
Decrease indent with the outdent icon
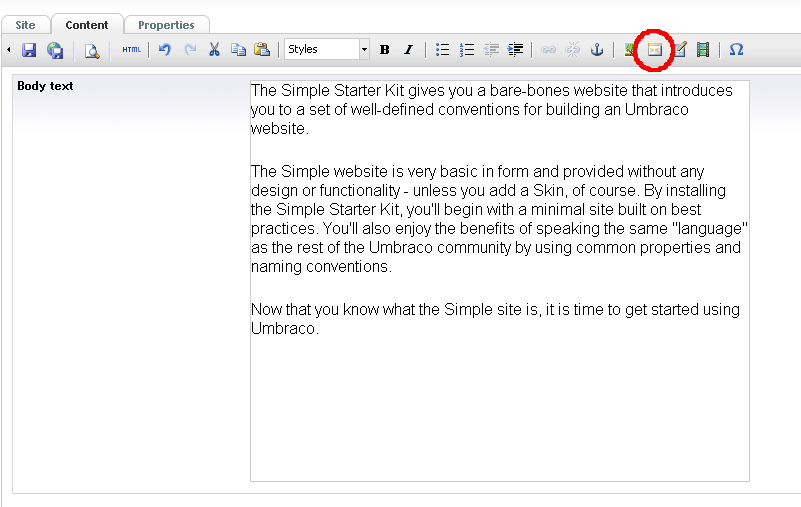pyautogui.click(x=491, y=50)
